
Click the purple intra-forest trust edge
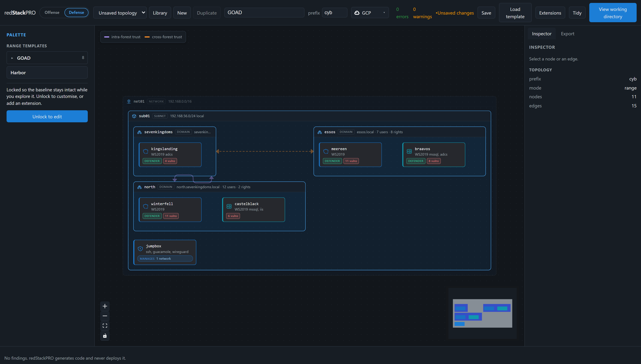point(193,179)
